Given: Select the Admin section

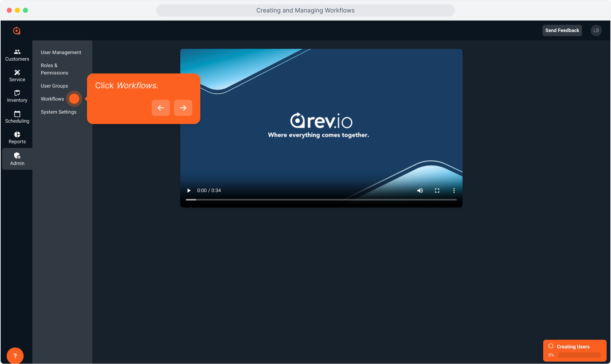Looking at the screenshot, I should coord(17,159).
